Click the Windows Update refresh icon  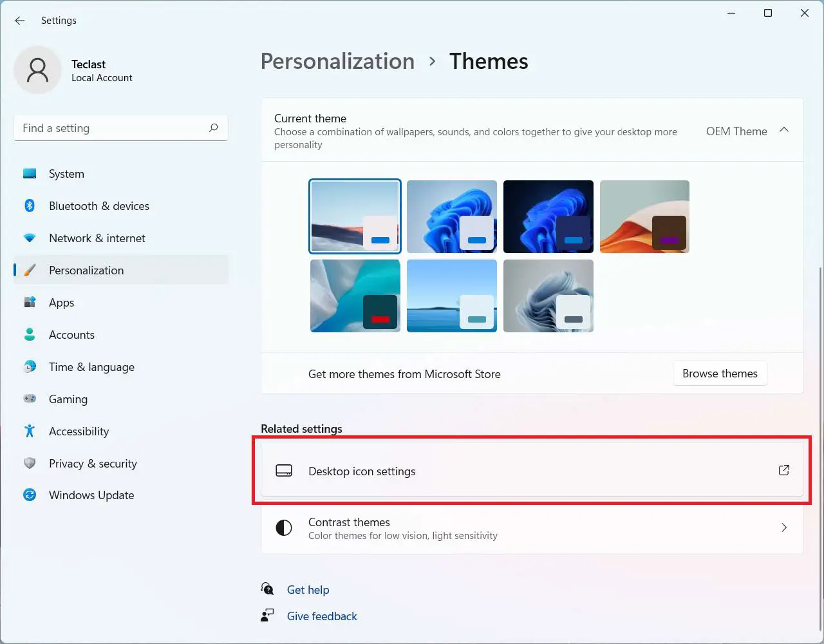(30, 495)
